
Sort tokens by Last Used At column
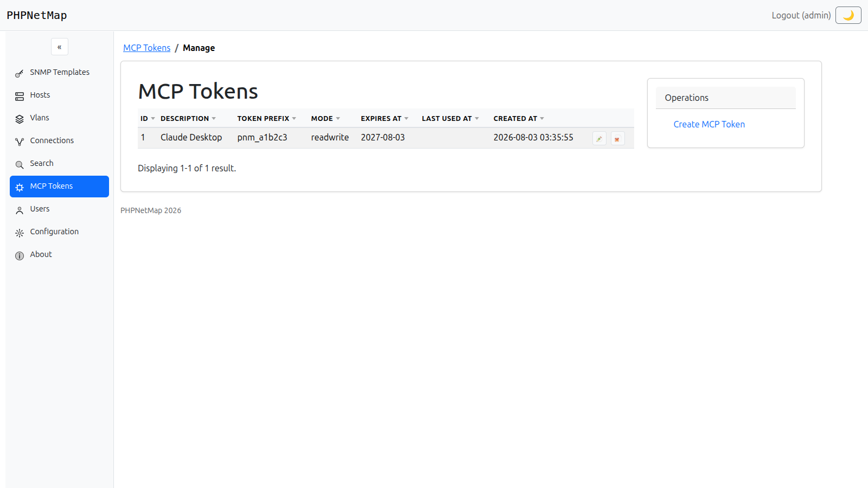pyautogui.click(x=450, y=118)
